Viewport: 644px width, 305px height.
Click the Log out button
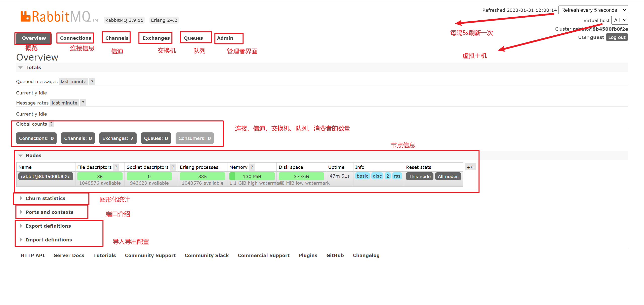(617, 37)
